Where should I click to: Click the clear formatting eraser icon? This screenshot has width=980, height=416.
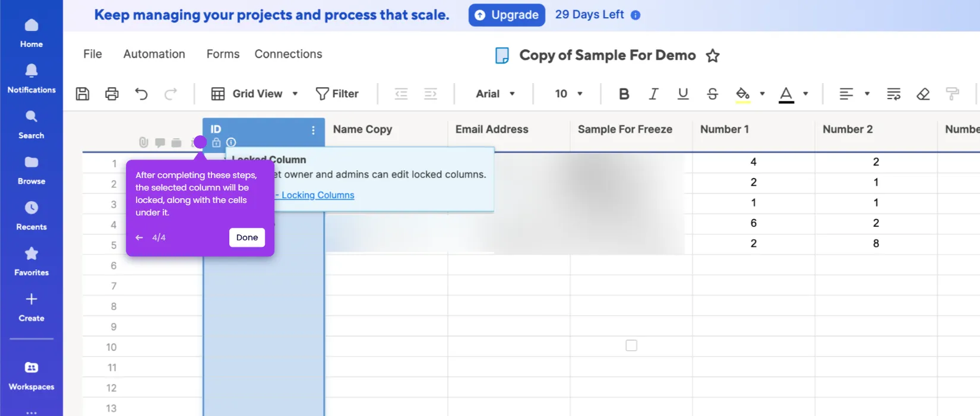point(923,94)
